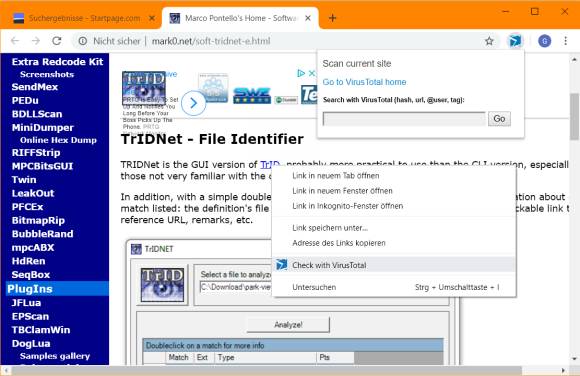Focus the VirusTotal search input field
580x376 pixels.
tap(404, 119)
